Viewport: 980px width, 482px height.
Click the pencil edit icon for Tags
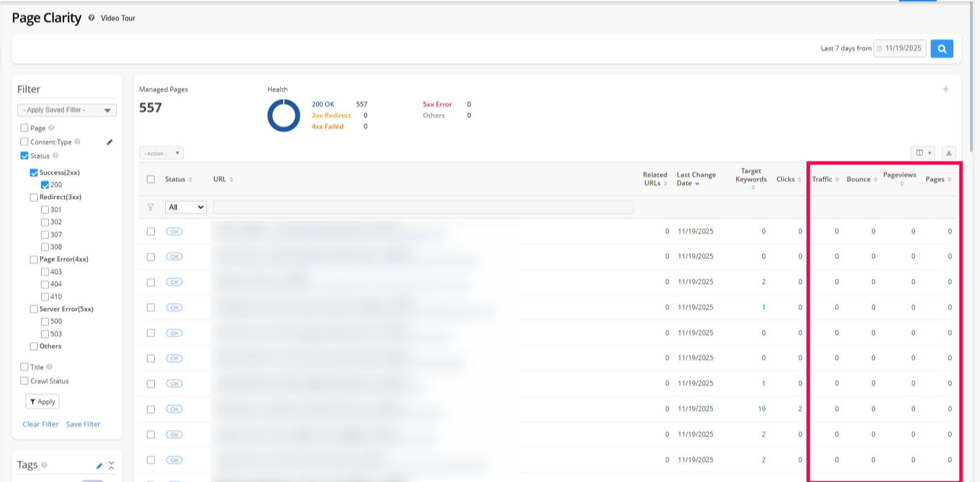click(x=99, y=466)
